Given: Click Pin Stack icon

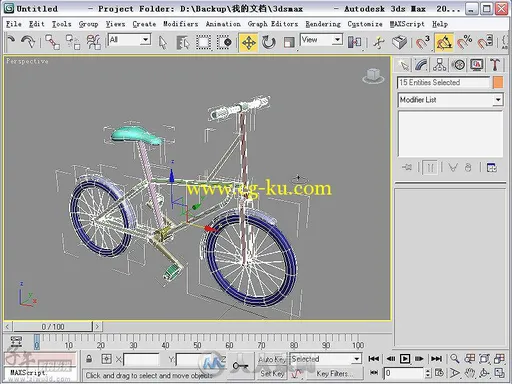Looking at the screenshot, I should (407, 167).
